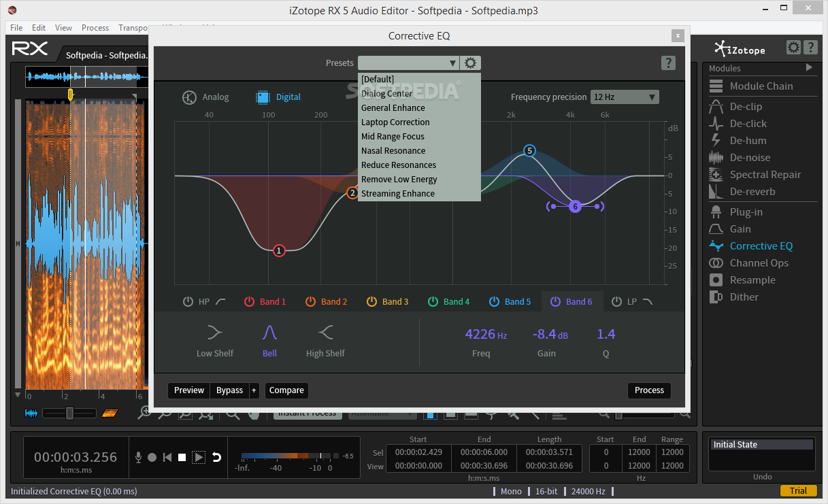Click the Compare button
828x504 pixels.
pos(286,390)
